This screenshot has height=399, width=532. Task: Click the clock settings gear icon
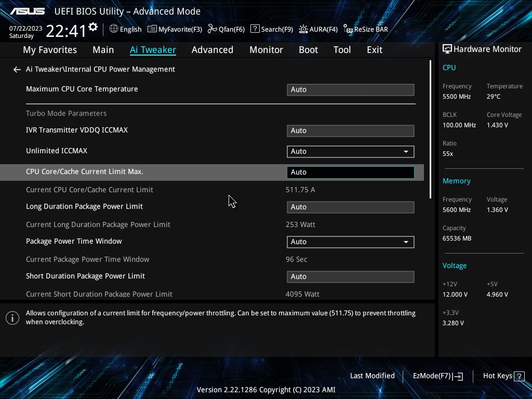coord(93,27)
